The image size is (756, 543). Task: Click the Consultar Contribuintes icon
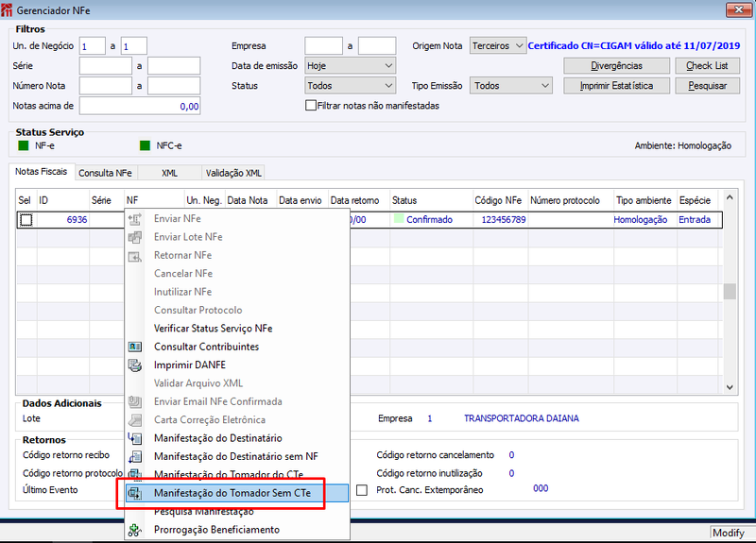coord(135,347)
